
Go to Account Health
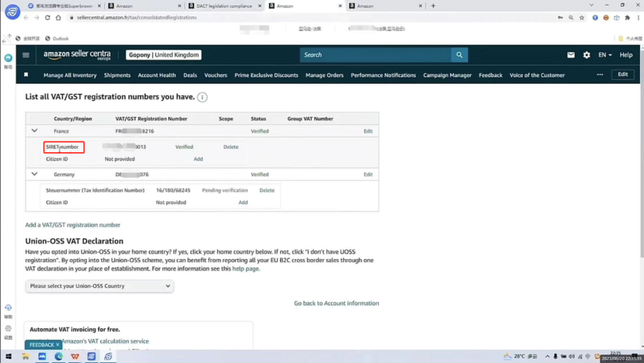coord(157,75)
